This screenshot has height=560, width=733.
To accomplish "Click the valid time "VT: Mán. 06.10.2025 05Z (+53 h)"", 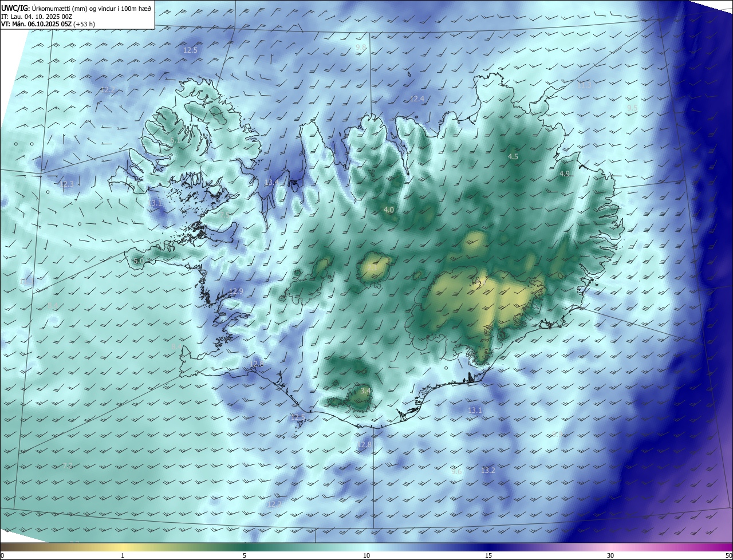I will (x=48, y=24).
